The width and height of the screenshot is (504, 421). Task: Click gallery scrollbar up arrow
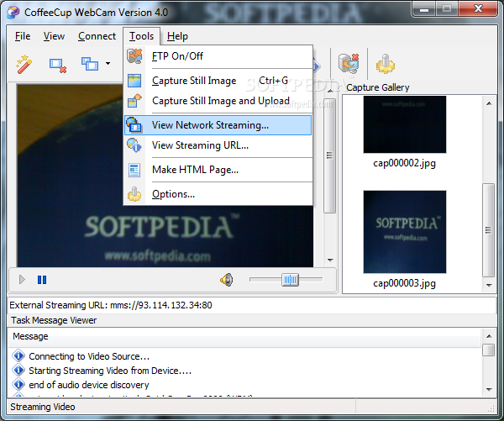click(489, 103)
